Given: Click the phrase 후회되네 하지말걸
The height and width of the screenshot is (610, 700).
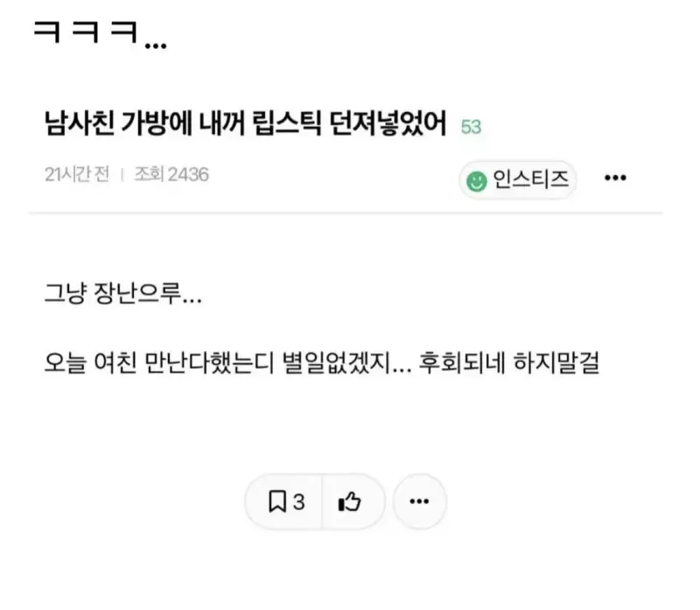Looking at the screenshot, I should coord(509,362).
